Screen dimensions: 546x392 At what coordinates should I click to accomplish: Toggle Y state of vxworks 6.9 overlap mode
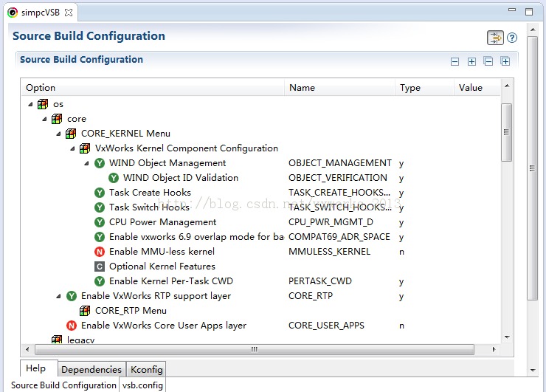[100, 237]
